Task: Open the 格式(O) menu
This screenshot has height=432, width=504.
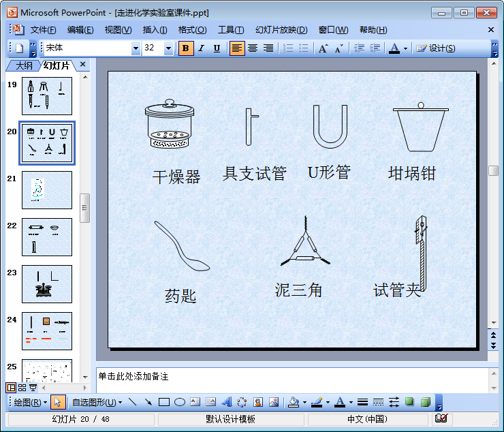Action: point(192,30)
